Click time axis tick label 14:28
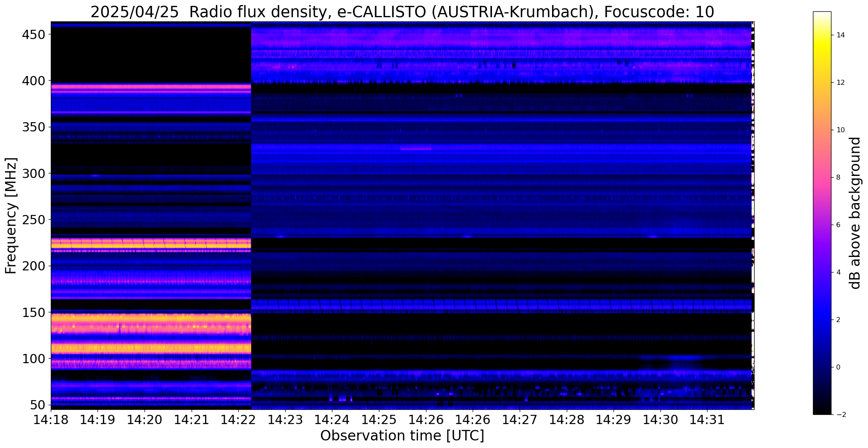The height and width of the screenshot is (448, 868). pyautogui.click(x=567, y=420)
